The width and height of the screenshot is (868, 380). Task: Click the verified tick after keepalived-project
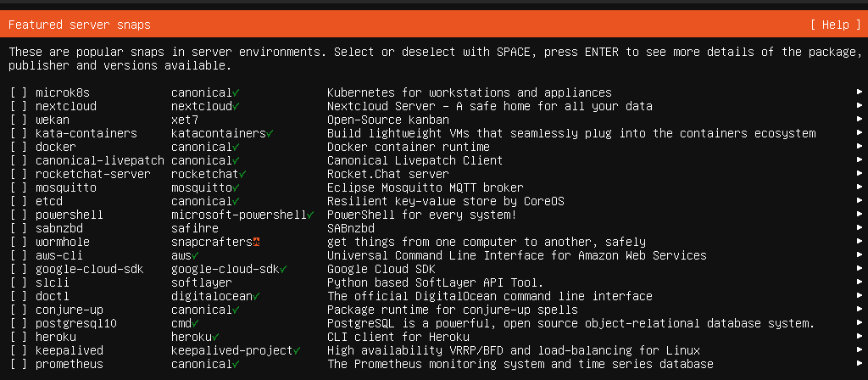coord(297,350)
